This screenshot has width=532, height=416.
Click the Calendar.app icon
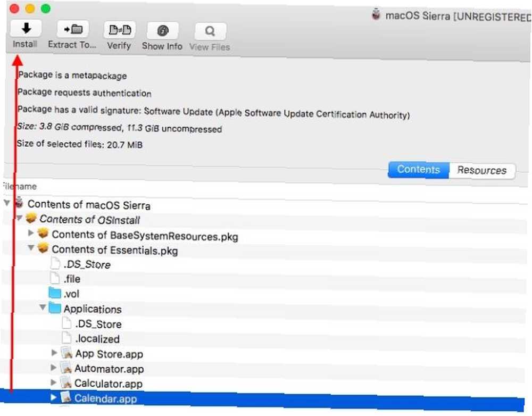[x=66, y=397]
